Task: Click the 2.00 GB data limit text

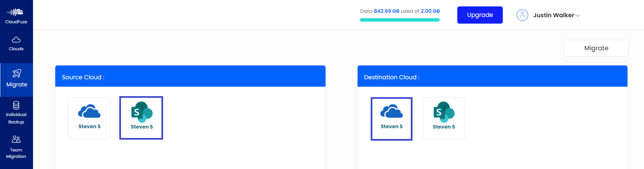Action: pyautogui.click(x=430, y=11)
